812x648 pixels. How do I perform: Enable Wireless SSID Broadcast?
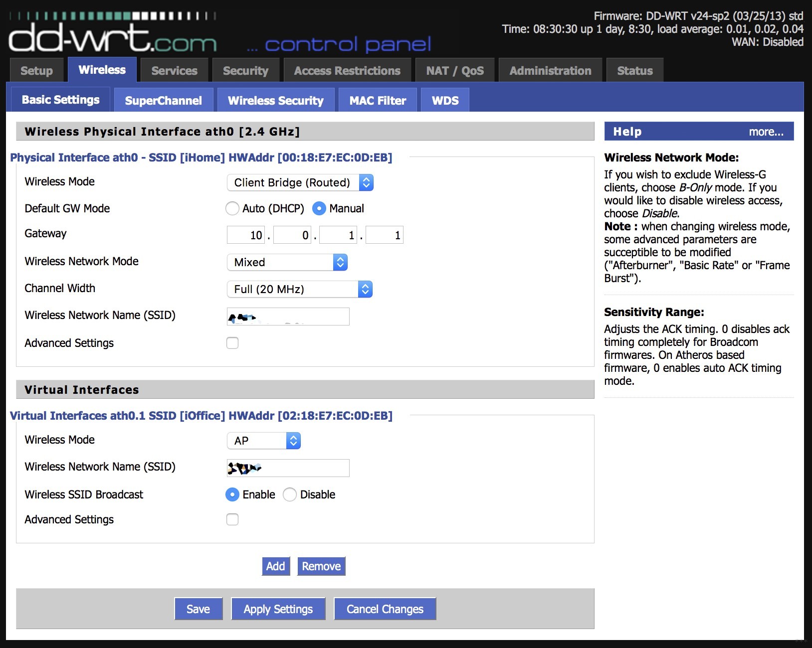point(232,494)
